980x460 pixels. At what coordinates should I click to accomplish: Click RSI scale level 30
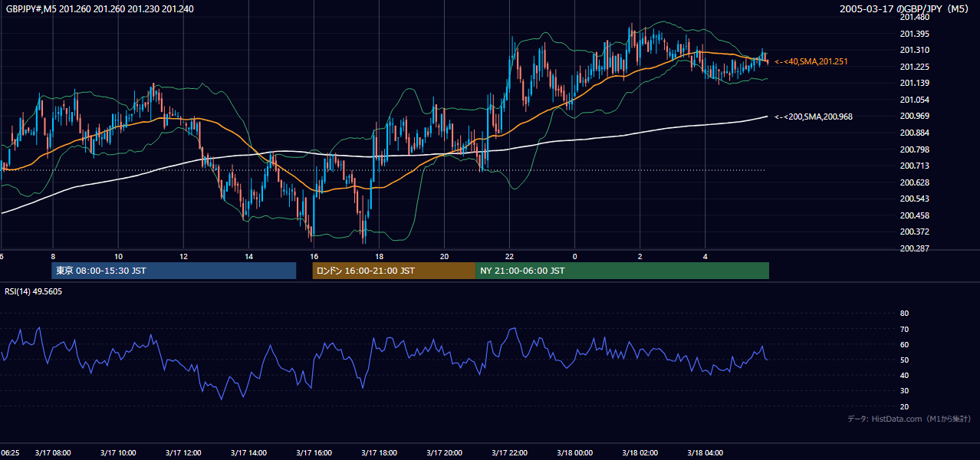(x=904, y=391)
